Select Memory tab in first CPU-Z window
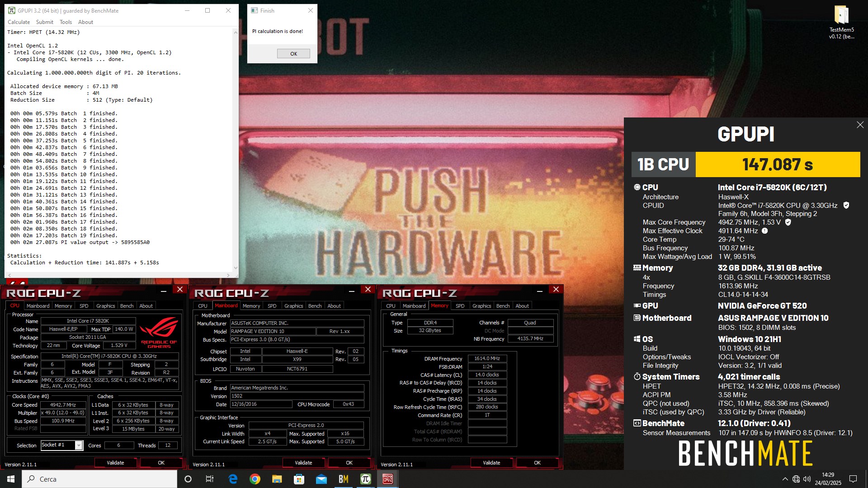 (63, 306)
